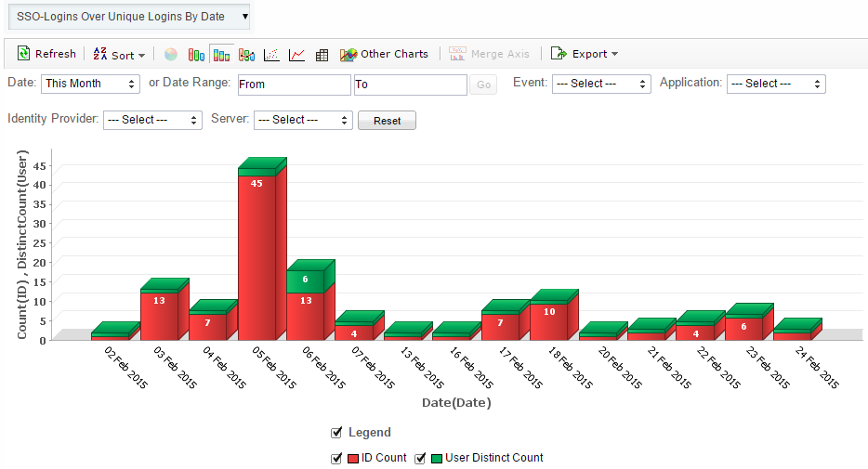Screen dimensions: 868x469
Task: Open Other Charts options
Action: [x=384, y=54]
